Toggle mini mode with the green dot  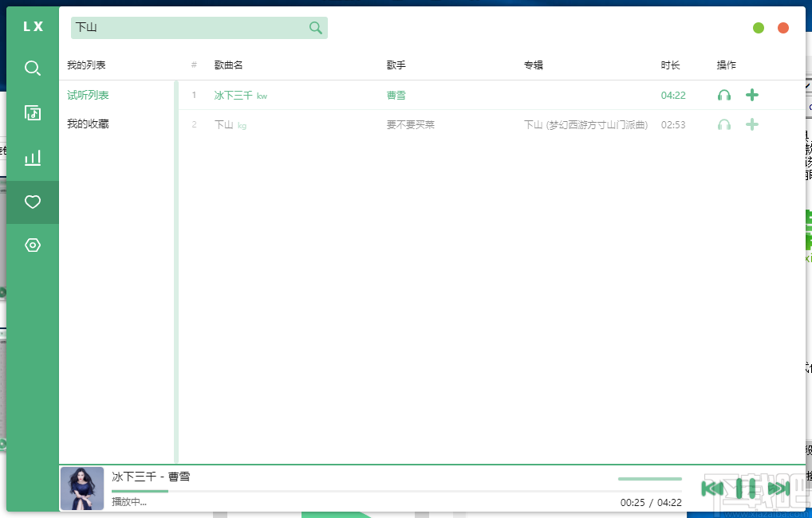point(758,27)
